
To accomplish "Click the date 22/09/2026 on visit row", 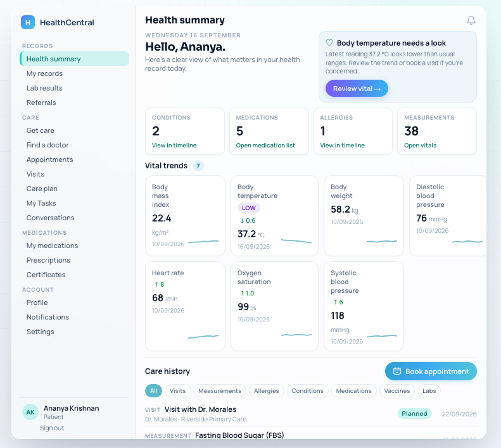I will pos(459,414).
